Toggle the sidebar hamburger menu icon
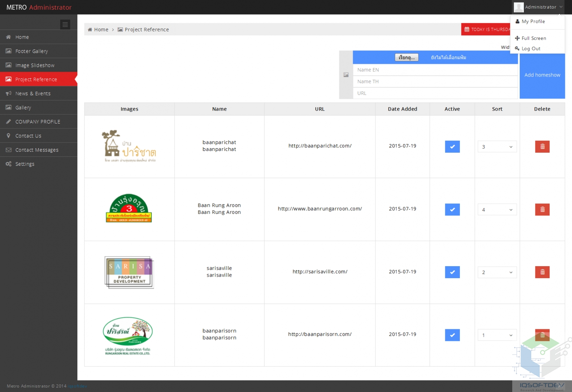The image size is (572, 392). (65, 25)
